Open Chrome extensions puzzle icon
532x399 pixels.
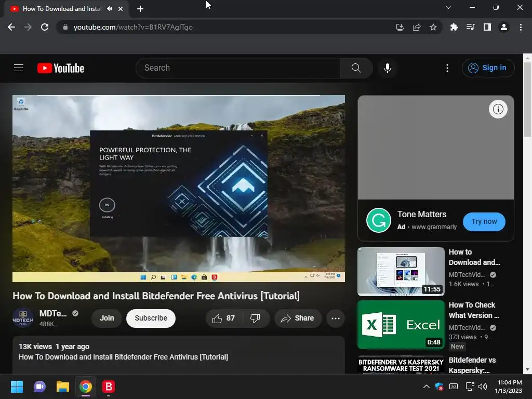[x=454, y=27]
